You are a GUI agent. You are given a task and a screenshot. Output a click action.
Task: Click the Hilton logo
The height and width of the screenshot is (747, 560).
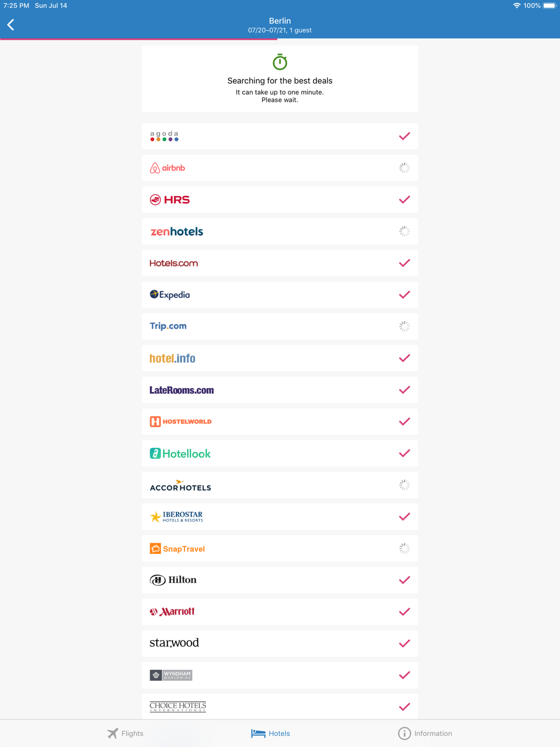[x=173, y=580]
